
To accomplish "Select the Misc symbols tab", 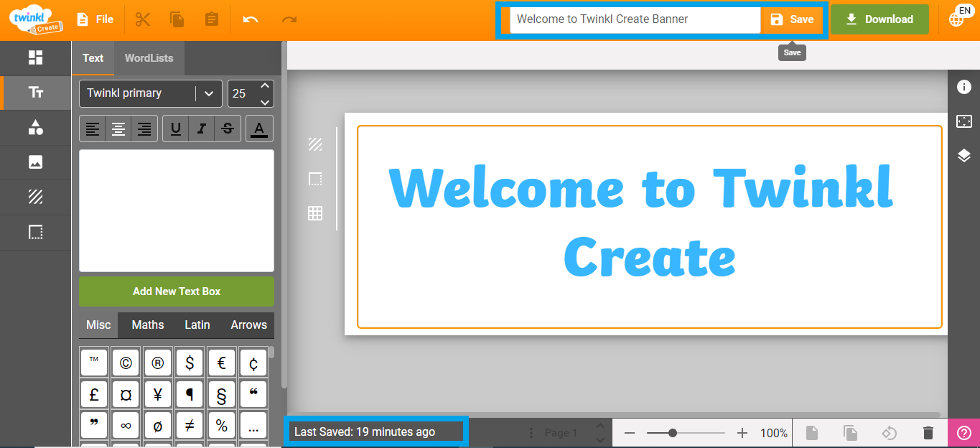I will point(98,325).
